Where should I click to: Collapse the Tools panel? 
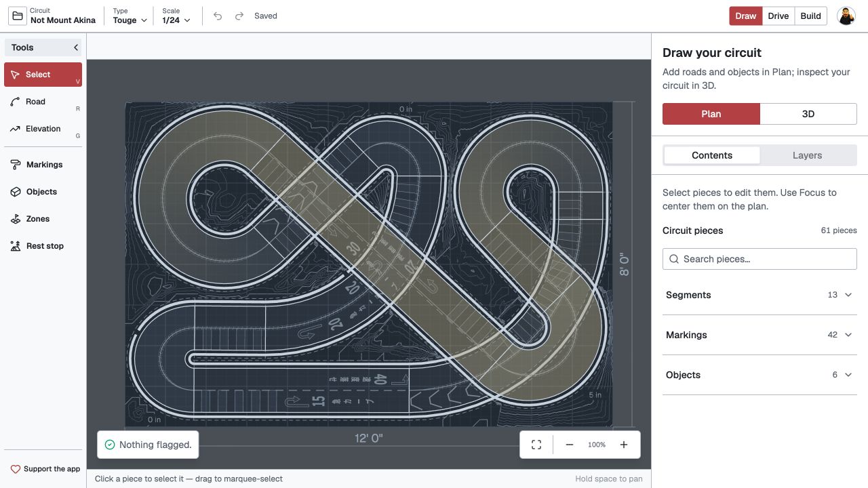pyautogui.click(x=76, y=47)
